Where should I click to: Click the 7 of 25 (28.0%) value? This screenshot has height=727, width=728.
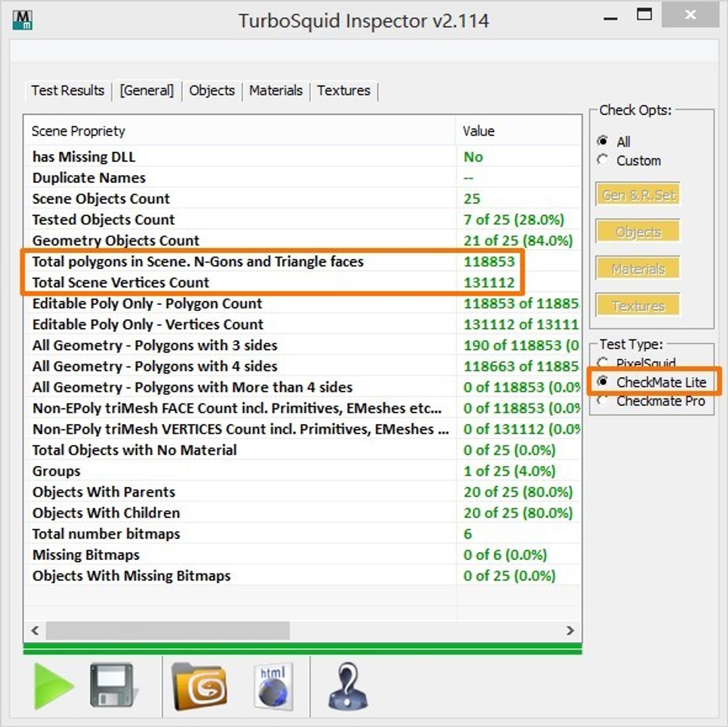[513, 219]
